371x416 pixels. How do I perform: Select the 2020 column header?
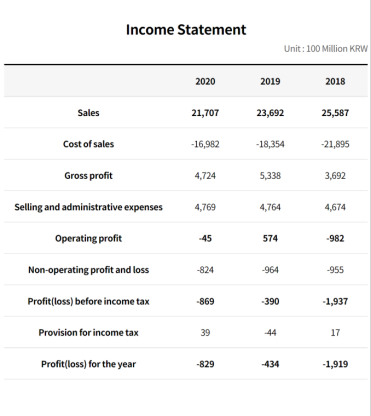point(205,81)
